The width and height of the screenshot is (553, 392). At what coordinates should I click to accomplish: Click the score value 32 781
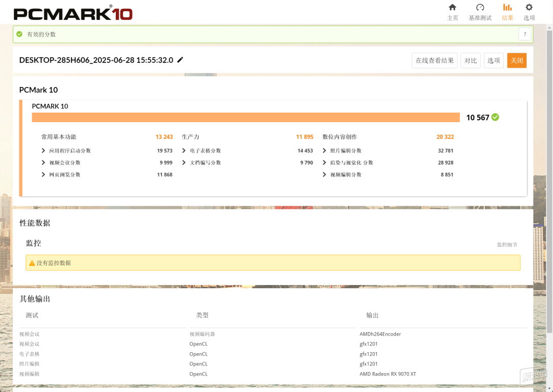tap(445, 150)
